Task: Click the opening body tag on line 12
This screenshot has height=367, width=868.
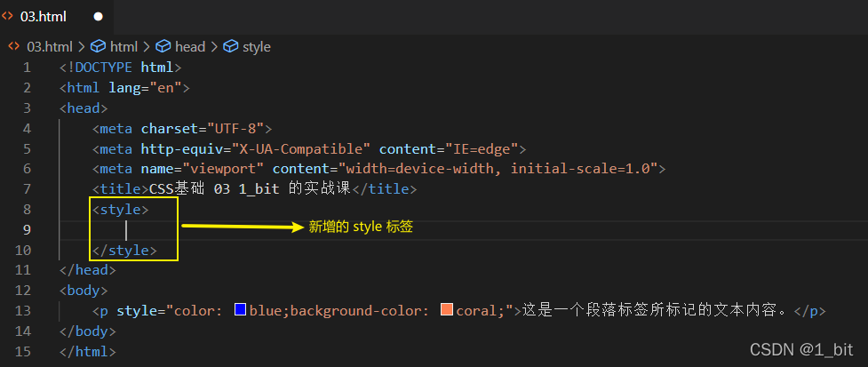Action: tap(84, 290)
